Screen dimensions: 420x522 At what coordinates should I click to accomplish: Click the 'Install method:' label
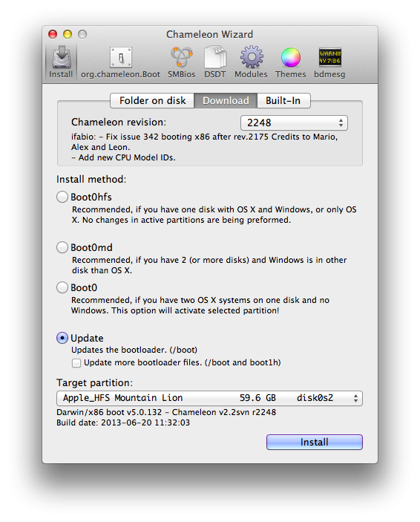(x=91, y=180)
